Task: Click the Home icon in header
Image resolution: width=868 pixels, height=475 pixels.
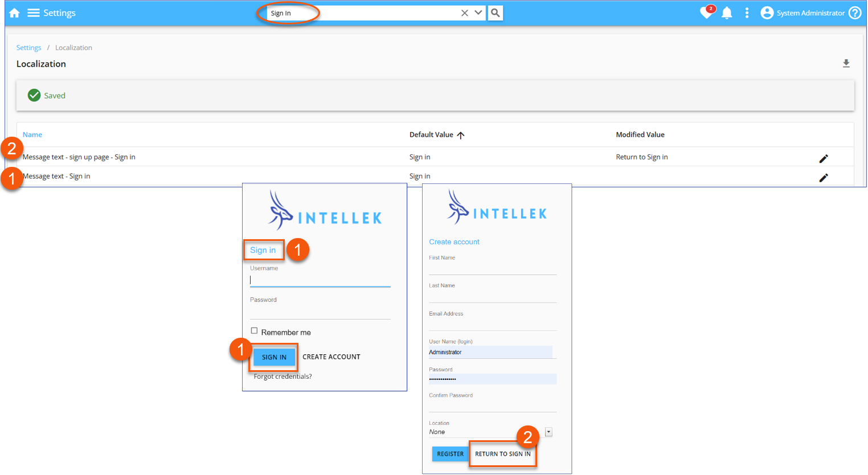Action: click(14, 13)
